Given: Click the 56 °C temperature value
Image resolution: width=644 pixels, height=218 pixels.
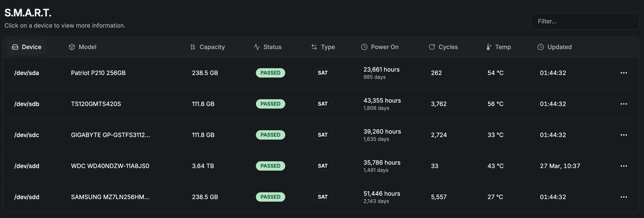Looking at the screenshot, I should tap(495, 104).
